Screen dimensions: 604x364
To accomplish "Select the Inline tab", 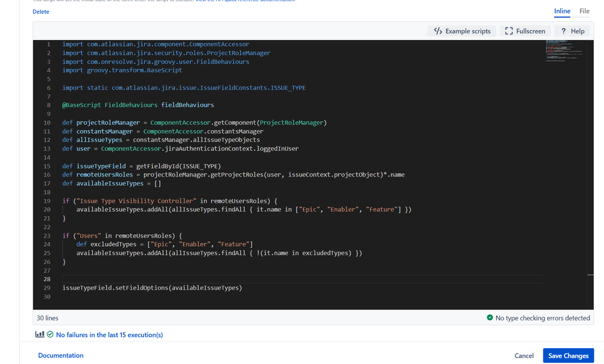I will coord(562,11).
